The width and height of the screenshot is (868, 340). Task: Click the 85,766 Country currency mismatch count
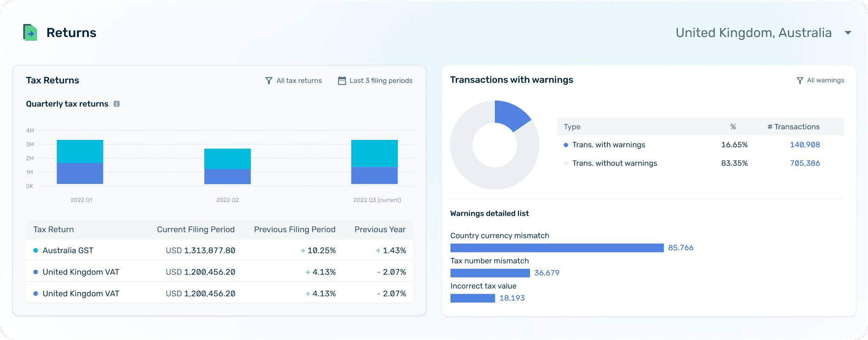click(681, 248)
